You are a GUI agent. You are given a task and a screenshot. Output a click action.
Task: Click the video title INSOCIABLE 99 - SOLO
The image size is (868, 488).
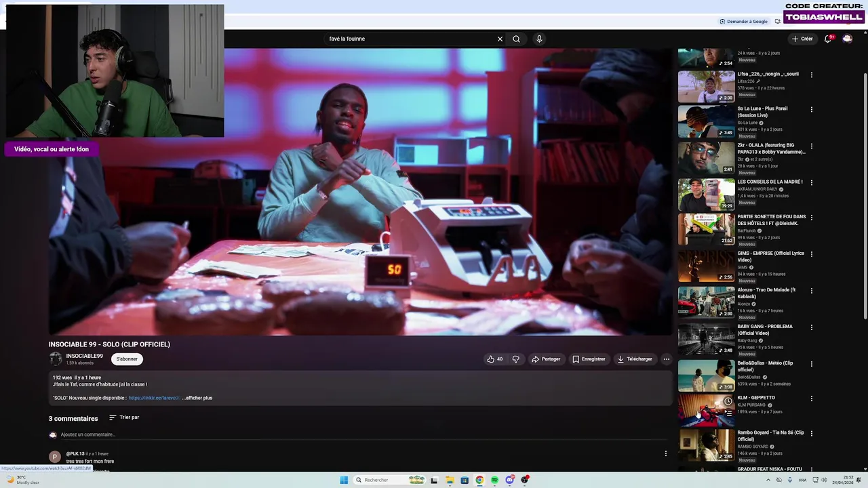click(109, 344)
